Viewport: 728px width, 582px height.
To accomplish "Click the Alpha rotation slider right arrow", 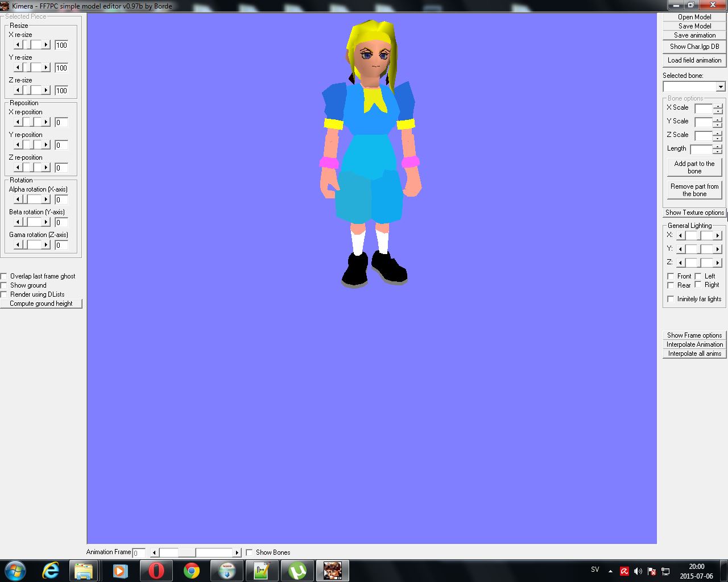I will 46,199.
